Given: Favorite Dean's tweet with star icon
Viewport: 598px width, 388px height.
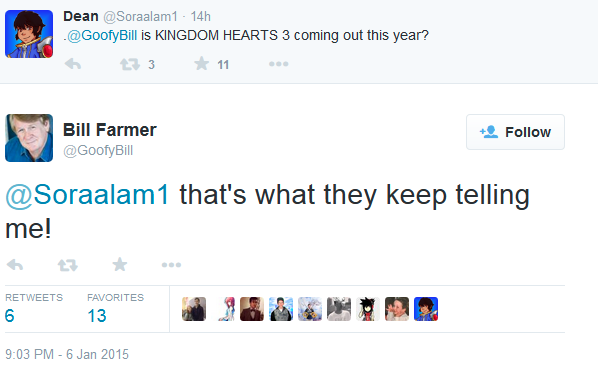Looking at the screenshot, I should (x=201, y=63).
